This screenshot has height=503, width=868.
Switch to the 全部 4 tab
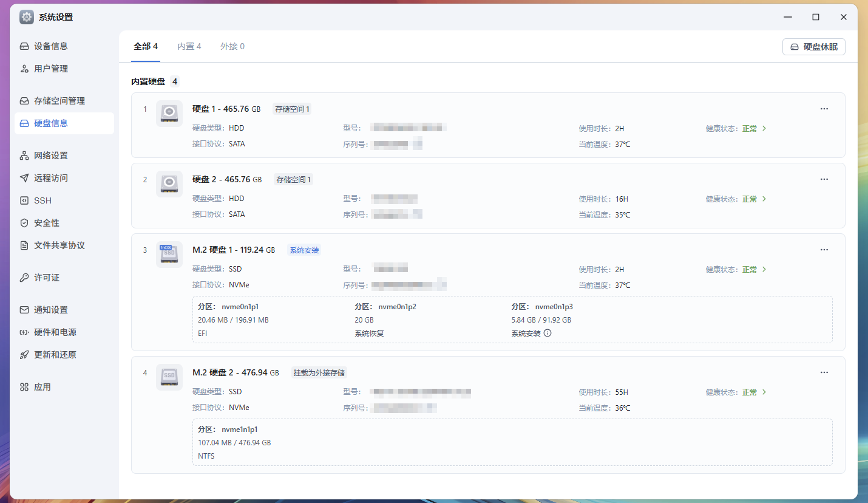[146, 46]
